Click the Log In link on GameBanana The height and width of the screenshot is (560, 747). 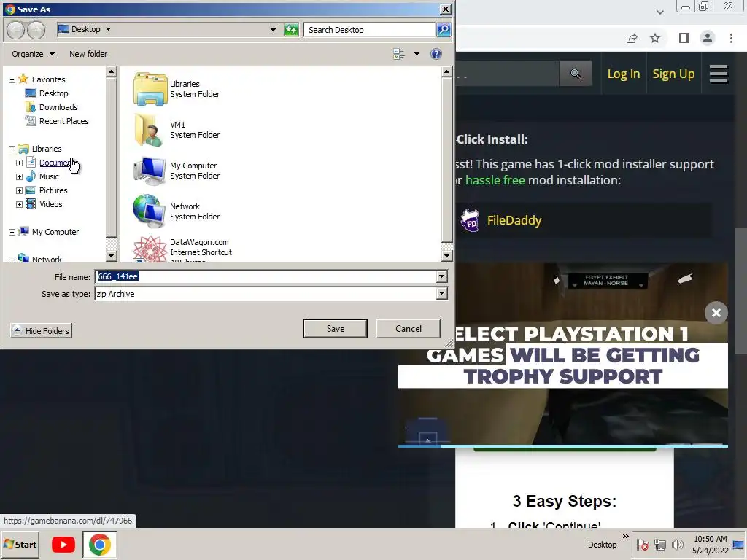point(623,74)
